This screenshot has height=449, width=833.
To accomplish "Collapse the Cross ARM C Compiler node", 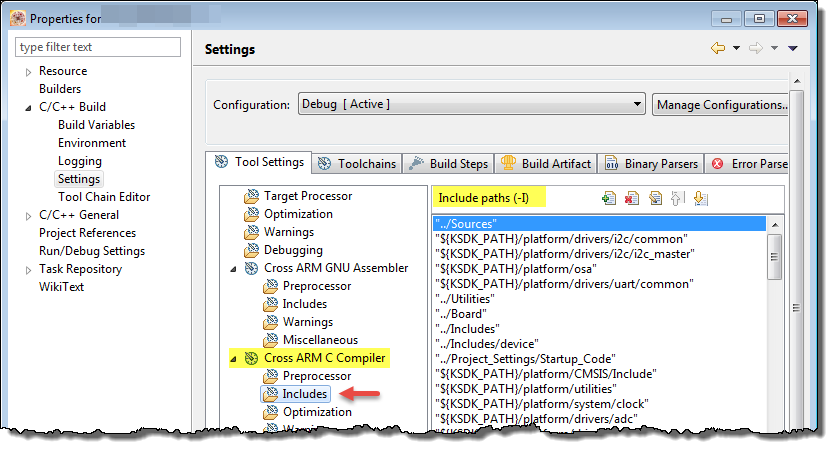I will coord(234,358).
